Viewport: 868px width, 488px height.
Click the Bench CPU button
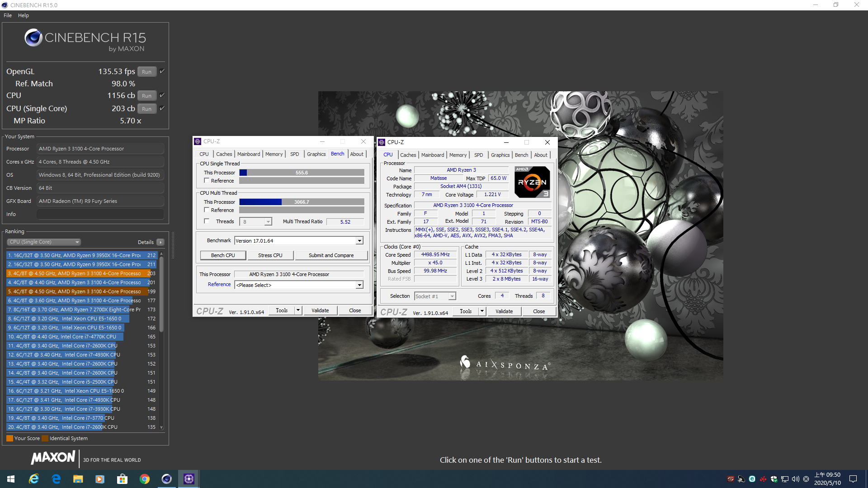(x=223, y=255)
